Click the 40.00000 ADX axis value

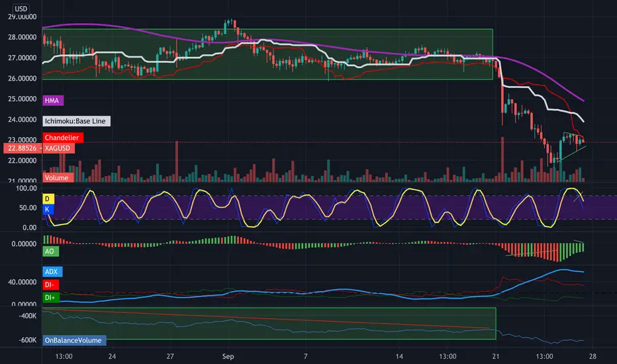coord(23,282)
